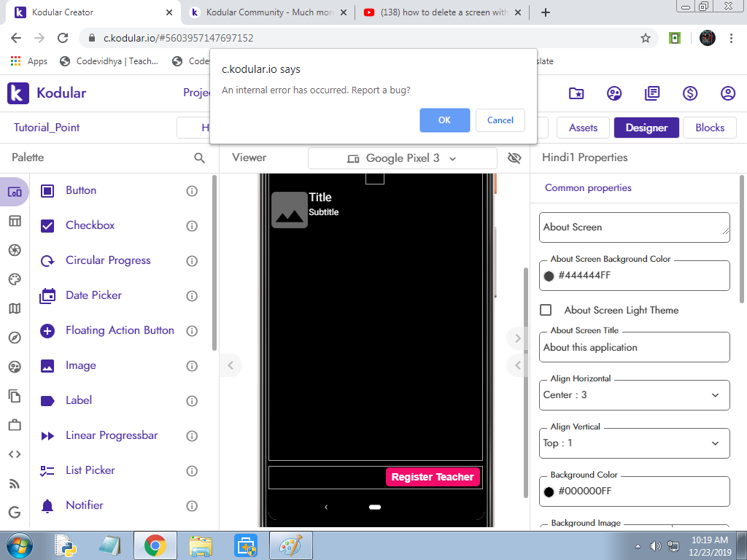Select Sensors compass category icon
Viewport: 747px width, 560px height.
(15, 338)
